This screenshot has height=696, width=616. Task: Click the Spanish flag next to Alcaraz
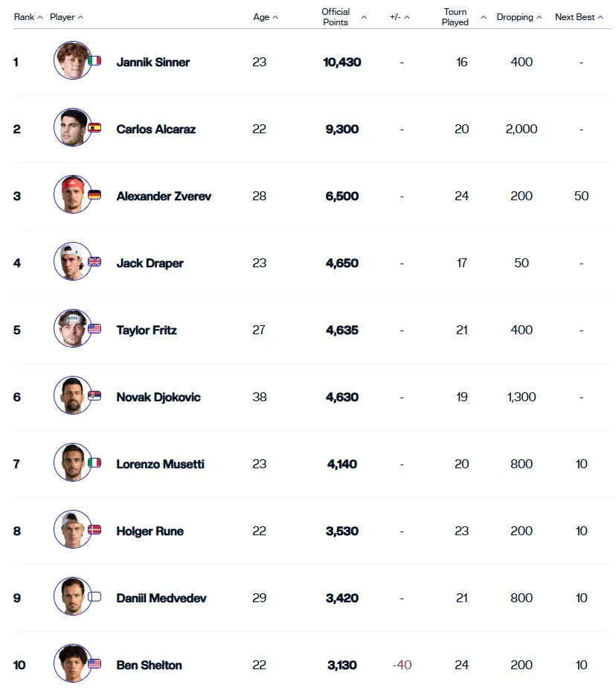(x=94, y=128)
